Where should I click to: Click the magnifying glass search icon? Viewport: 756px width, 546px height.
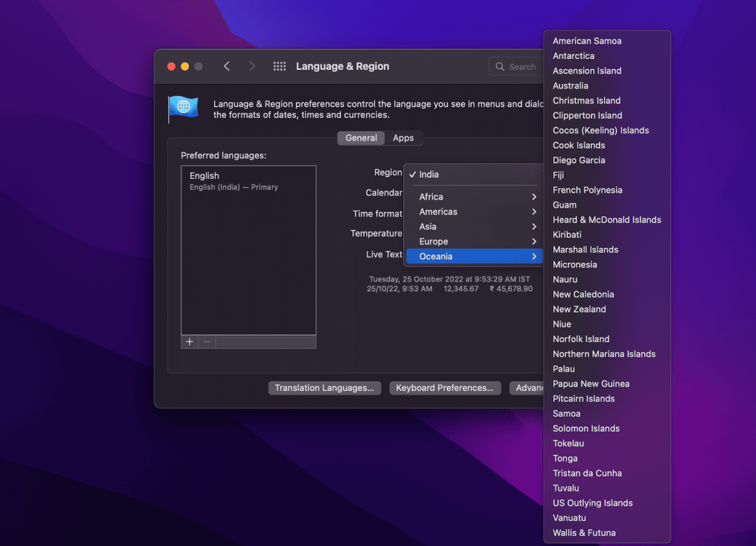[500, 66]
